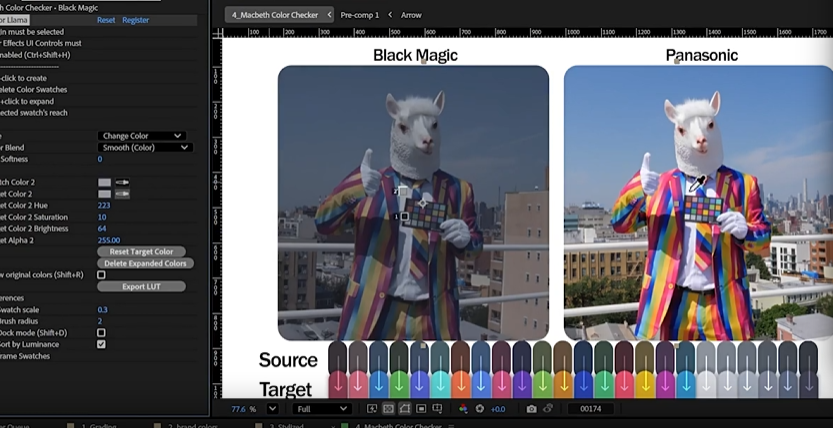Image resolution: width=833 pixels, height=428 pixels.
Task: Click the Frame Swatches label
Action: coord(25,356)
